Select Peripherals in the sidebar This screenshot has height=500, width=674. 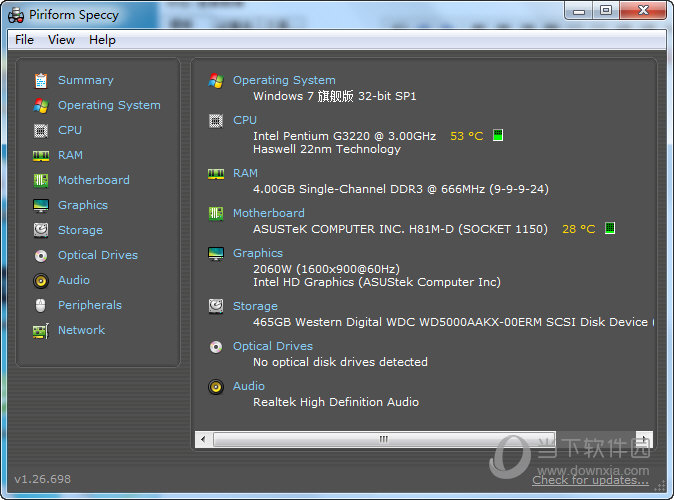90,305
